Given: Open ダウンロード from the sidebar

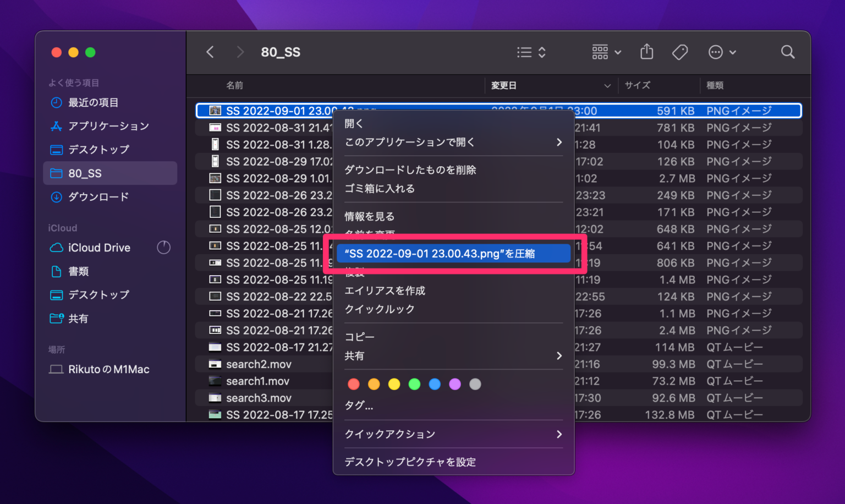Looking at the screenshot, I should pyautogui.click(x=98, y=196).
